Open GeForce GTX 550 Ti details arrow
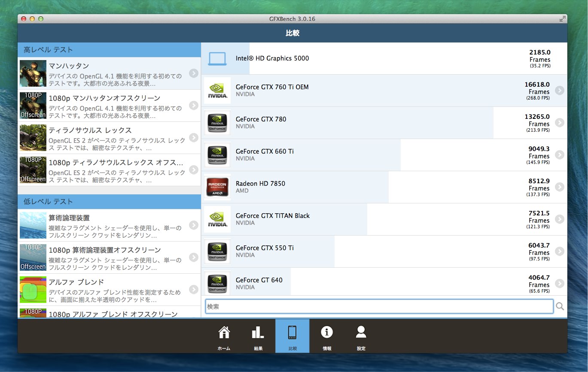This screenshot has width=588, height=372. 559,251
